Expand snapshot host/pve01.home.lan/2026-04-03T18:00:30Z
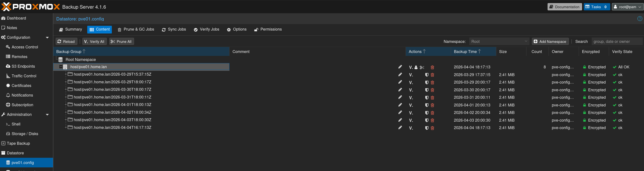 tap(66, 120)
